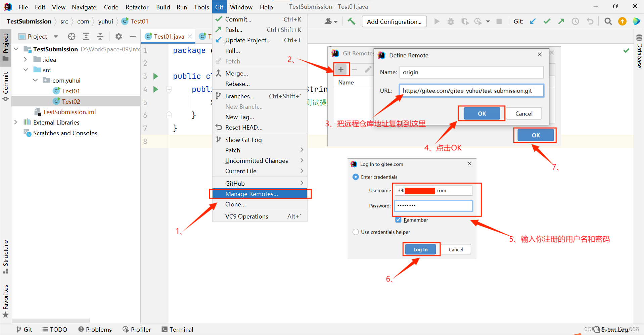Click the plus icon to add Git remote
Image resolution: width=644 pixels, height=335 pixels.
(x=341, y=69)
